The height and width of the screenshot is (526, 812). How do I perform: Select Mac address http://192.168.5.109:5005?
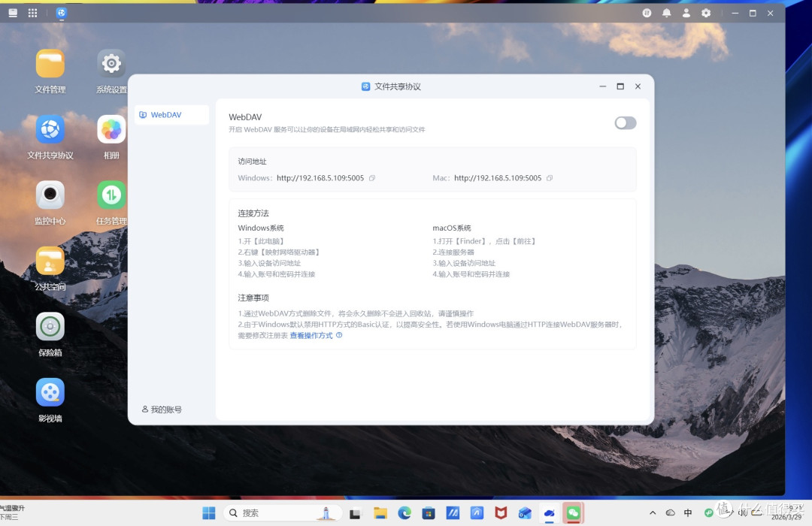498,178
